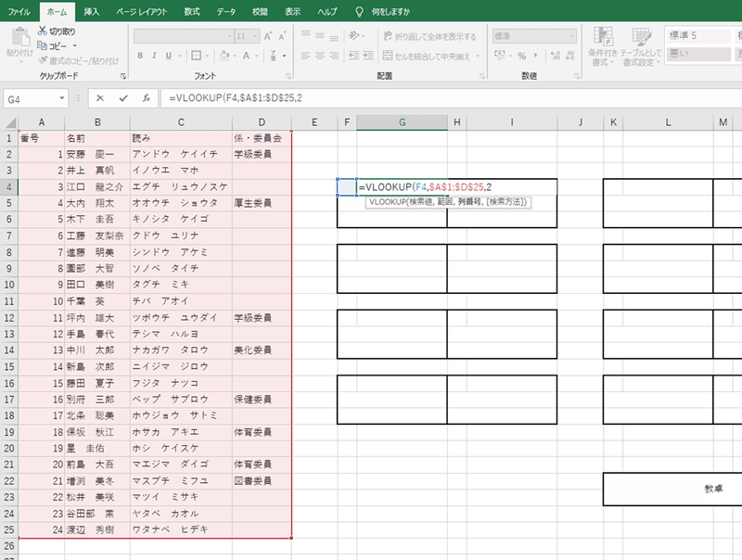The image size is (742, 560).
Task: Increase font size with large A icon
Action: pos(268,36)
